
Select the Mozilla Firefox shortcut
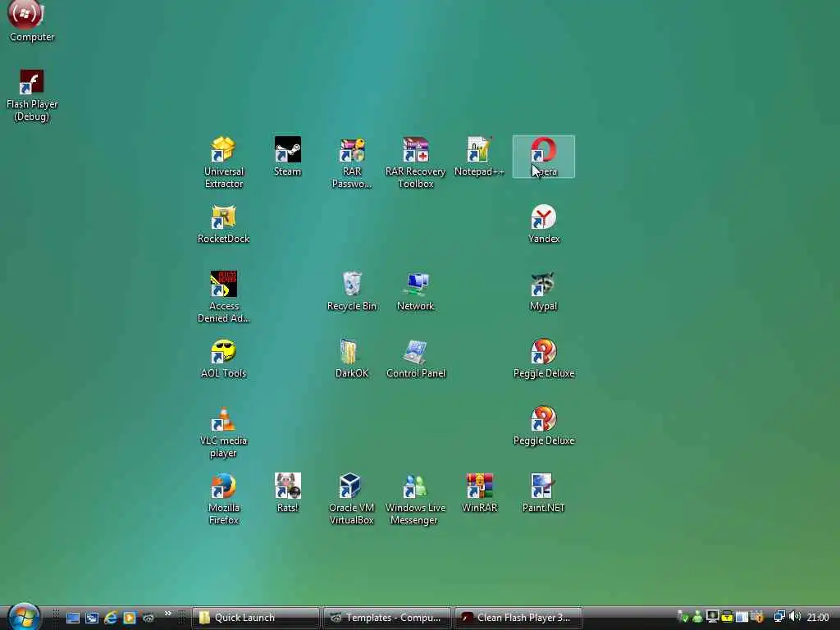point(223,499)
